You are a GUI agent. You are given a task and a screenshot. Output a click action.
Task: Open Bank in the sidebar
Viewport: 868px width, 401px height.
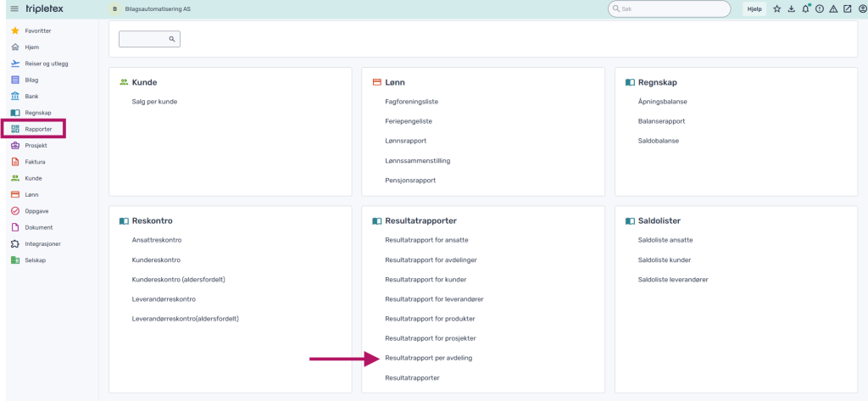pyautogui.click(x=31, y=97)
